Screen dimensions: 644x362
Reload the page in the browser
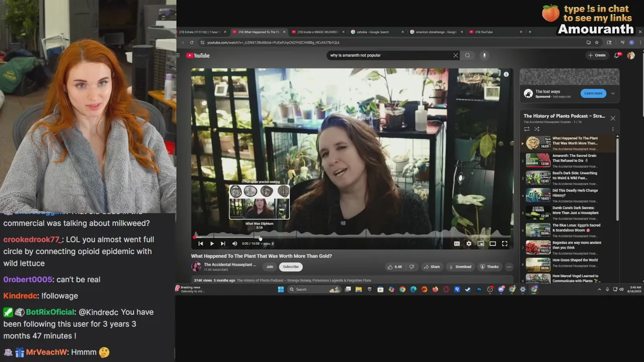click(x=192, y=43)
